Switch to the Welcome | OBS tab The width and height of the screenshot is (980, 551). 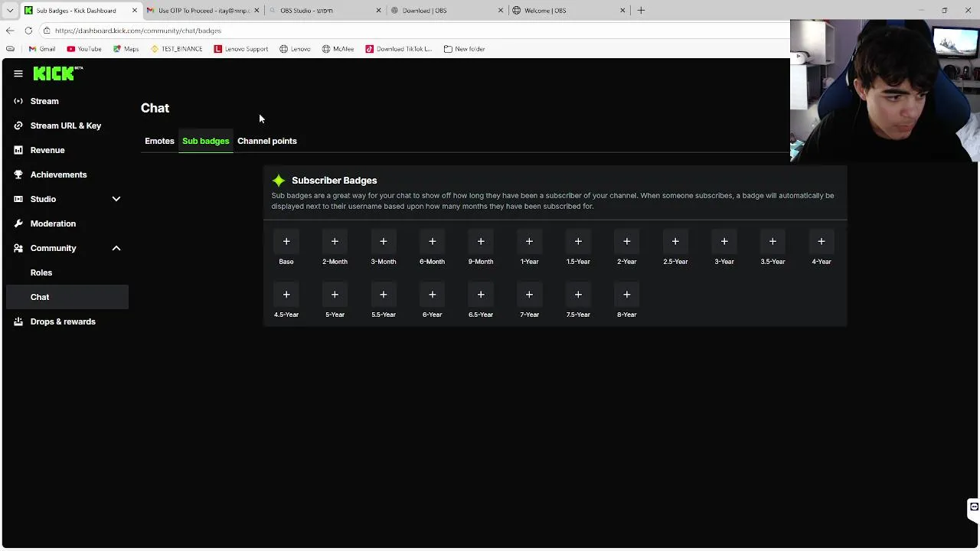tap(570, 10)
